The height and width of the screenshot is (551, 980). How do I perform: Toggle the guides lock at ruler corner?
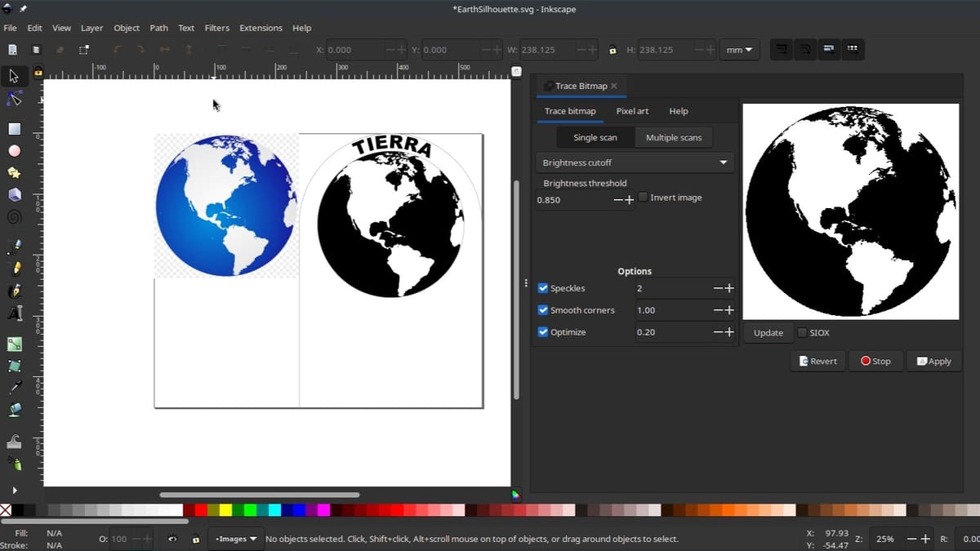coord(38,71)
